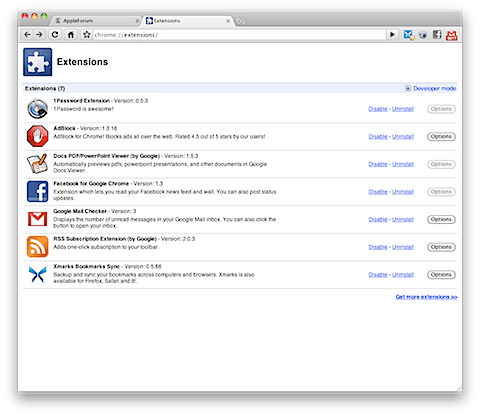Click Docs Viewer greyed Options button

(441, 164)
